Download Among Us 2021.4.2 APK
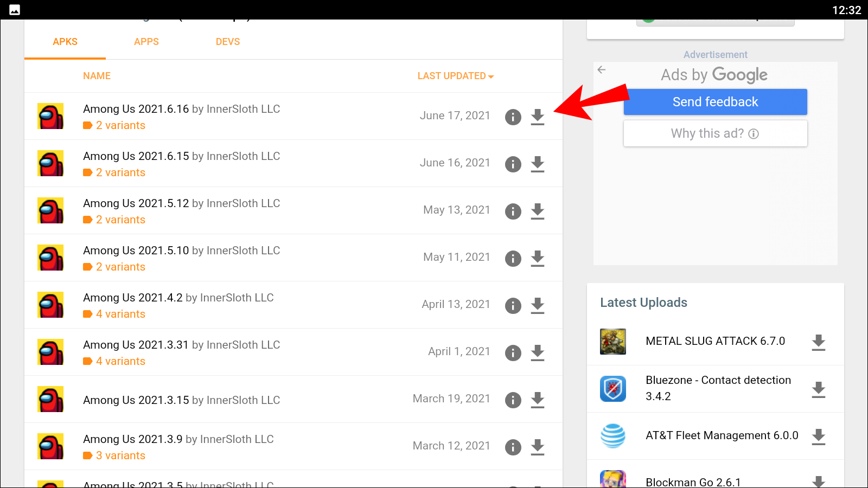Screen dimensions: 868x488 click(537, 305)
